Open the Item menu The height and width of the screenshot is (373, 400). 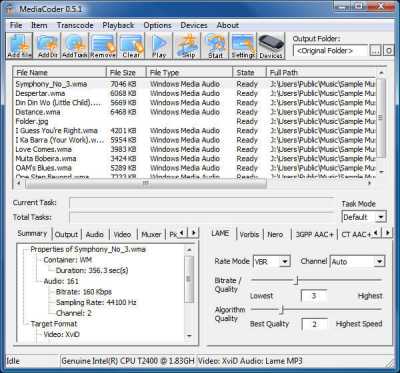click(39, 25)
